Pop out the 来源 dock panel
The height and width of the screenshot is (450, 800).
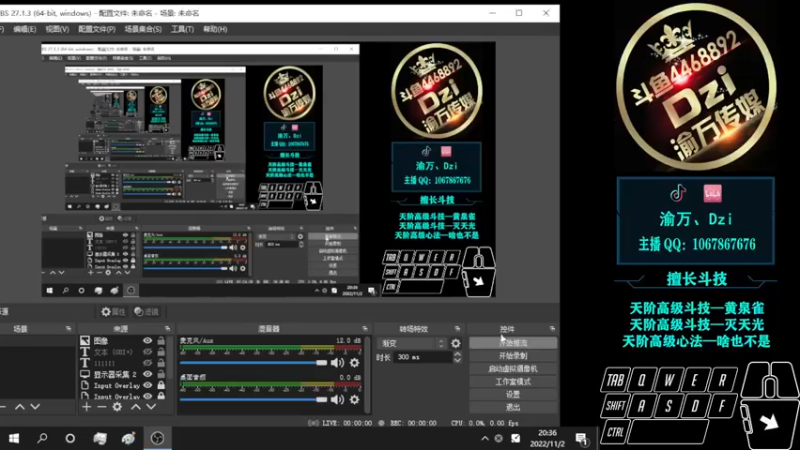(x=167, y=329)
